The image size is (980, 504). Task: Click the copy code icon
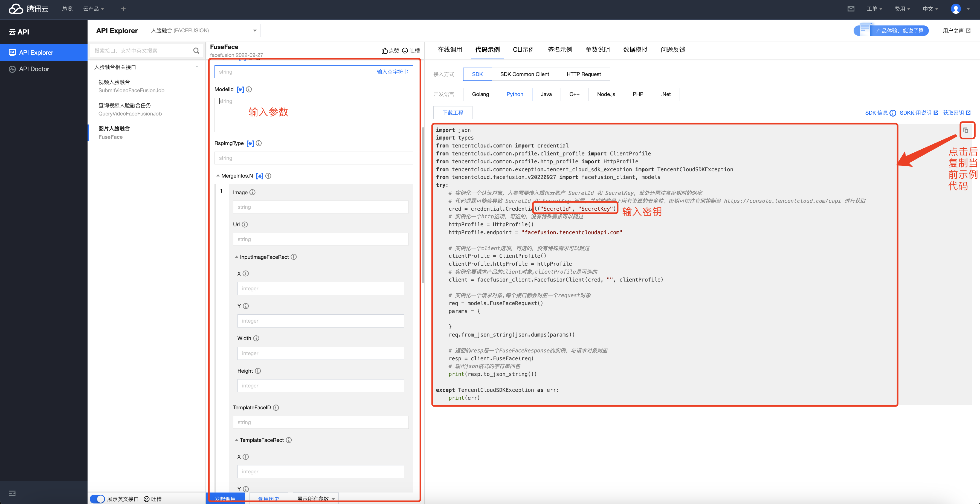pos(965,131)
